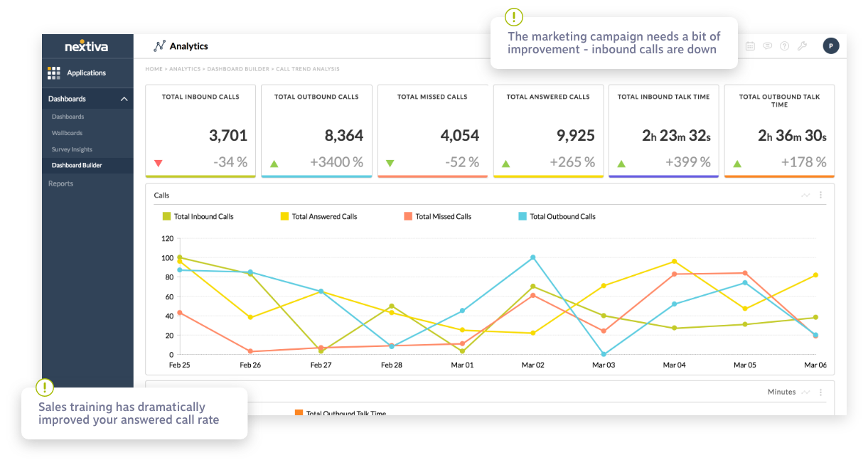Screen dimensions: 868x465
Task: Click the Nextiva logo
Action: coord(85,47)
